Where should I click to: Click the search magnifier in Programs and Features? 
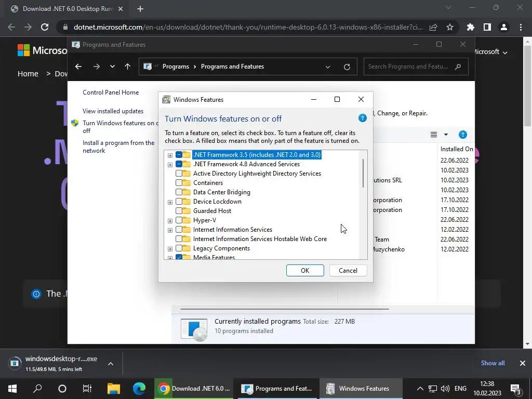pos(458,66)
